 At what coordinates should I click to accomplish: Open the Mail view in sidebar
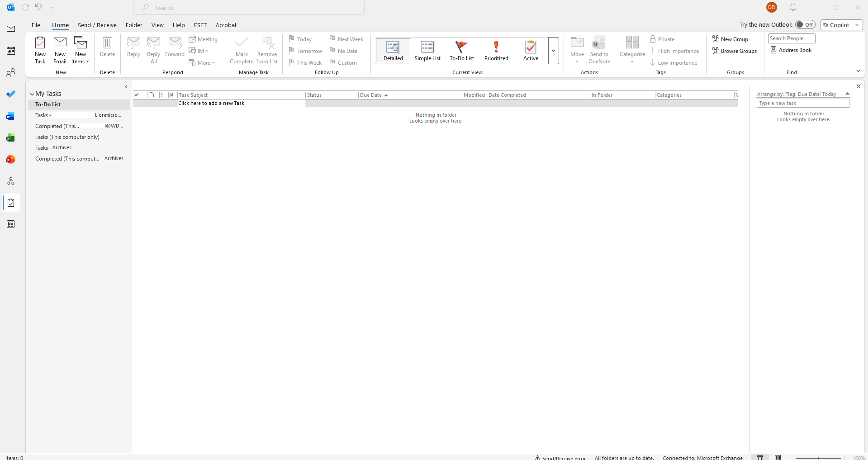pos(11,29)
